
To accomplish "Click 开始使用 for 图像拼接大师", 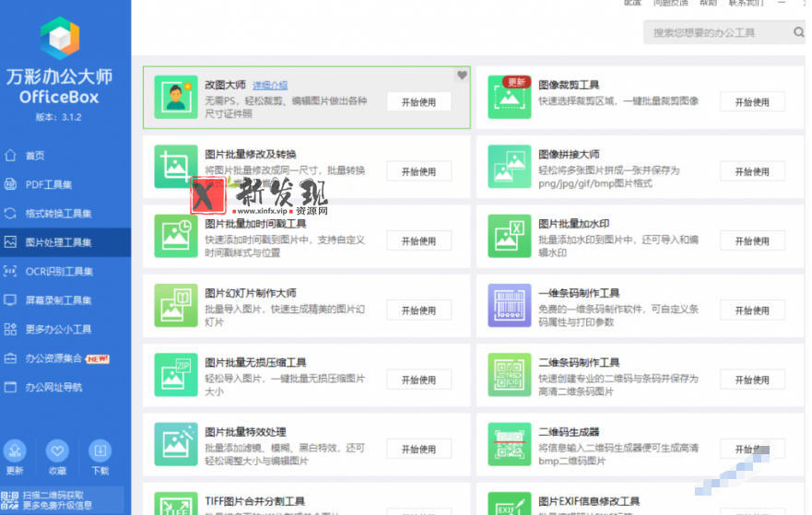I will point(752,171).
